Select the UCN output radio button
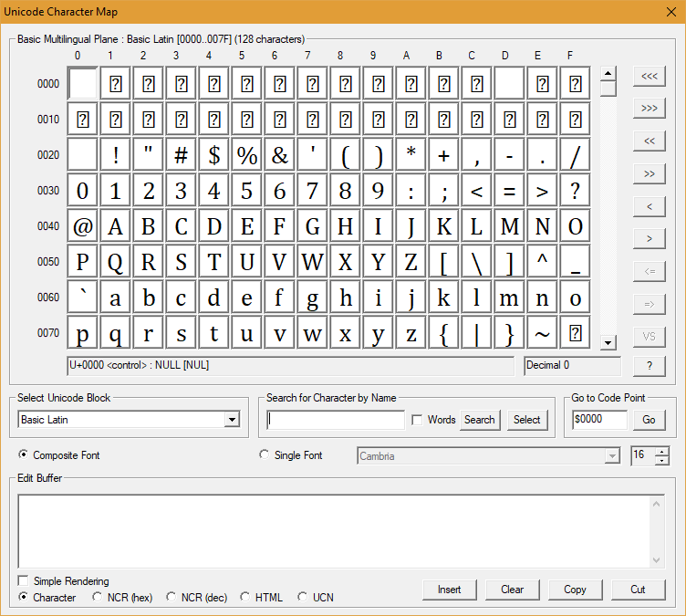Image resolution: width=686 pixels, height=616 pixels. click(302, 597)
